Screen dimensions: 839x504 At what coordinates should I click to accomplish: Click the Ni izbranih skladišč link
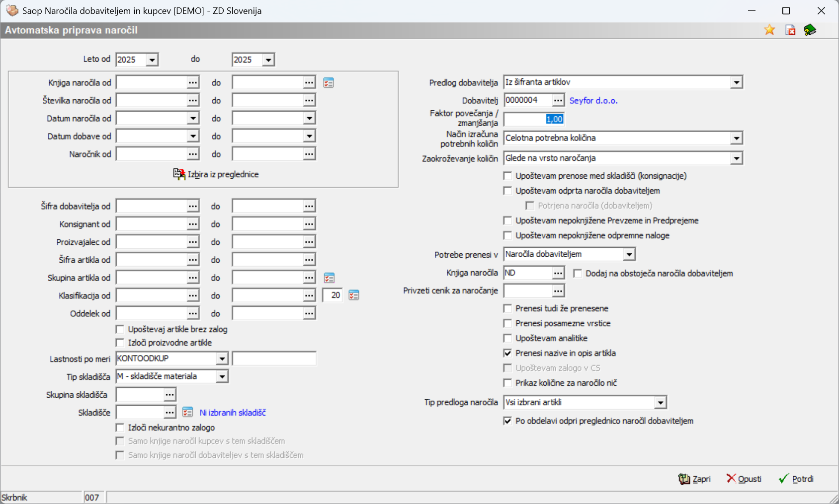point(233,413)
